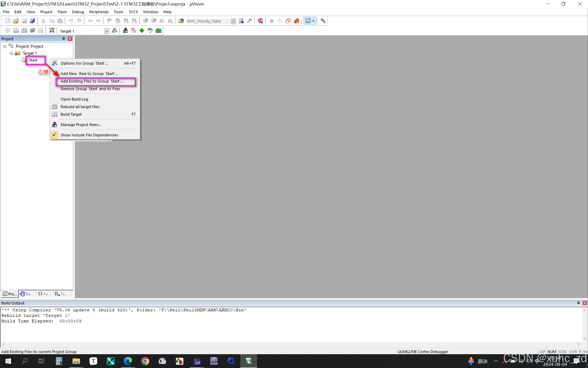Choose Open Build Log in context menu
The height and width of the screenshot is (368, 588).
pos(95,99)
